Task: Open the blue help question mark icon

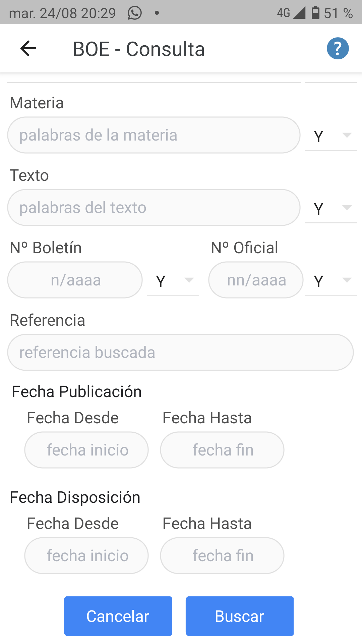Action: tap(338, 49)
